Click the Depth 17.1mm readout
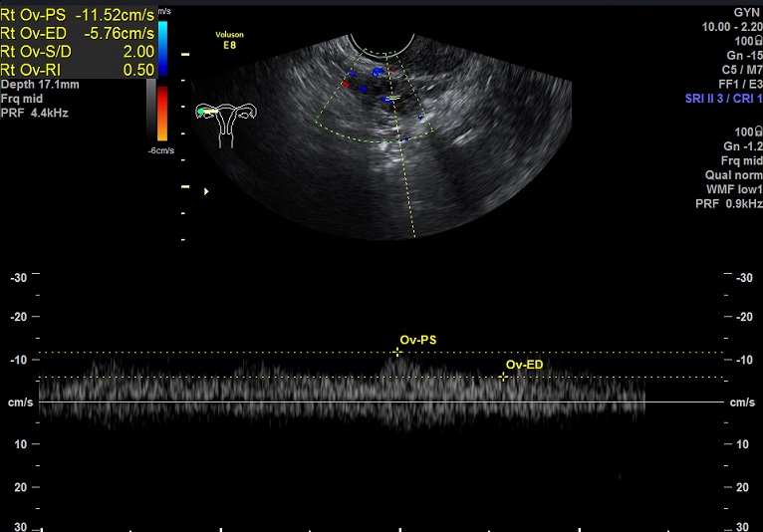This screenshot has width=763, height=532. [38, 86]
